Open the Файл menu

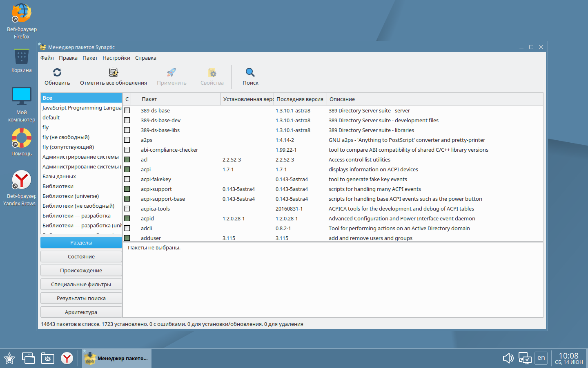(47, 58)
